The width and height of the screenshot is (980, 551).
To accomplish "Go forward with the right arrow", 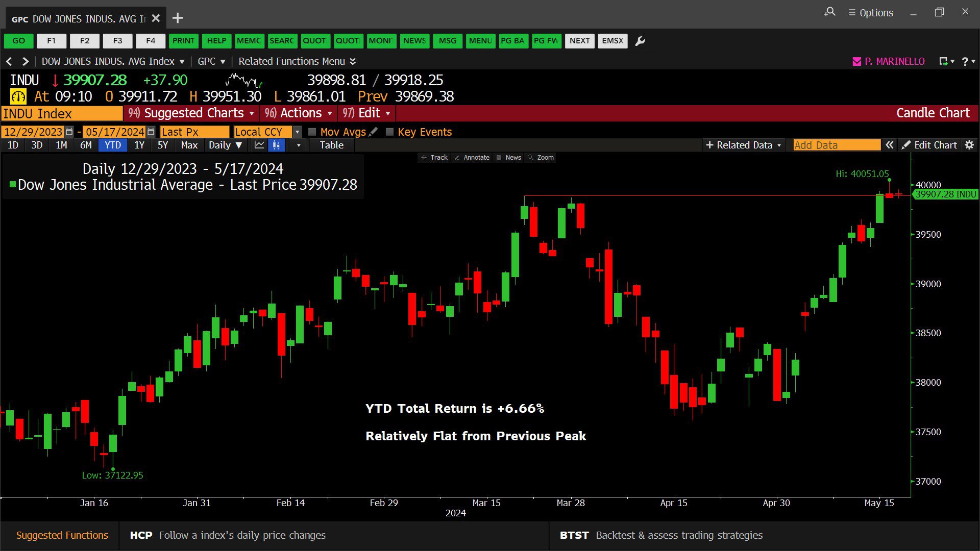I will click(25, 61).
